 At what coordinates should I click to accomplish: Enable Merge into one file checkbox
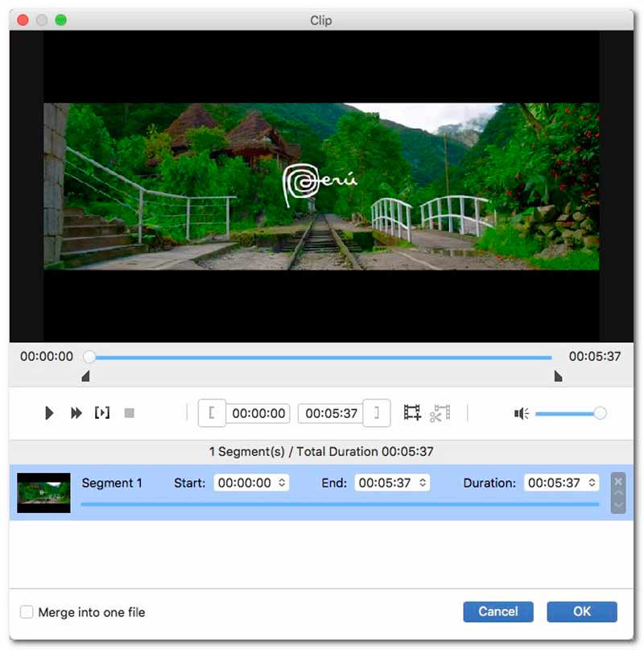coord(27,612)
